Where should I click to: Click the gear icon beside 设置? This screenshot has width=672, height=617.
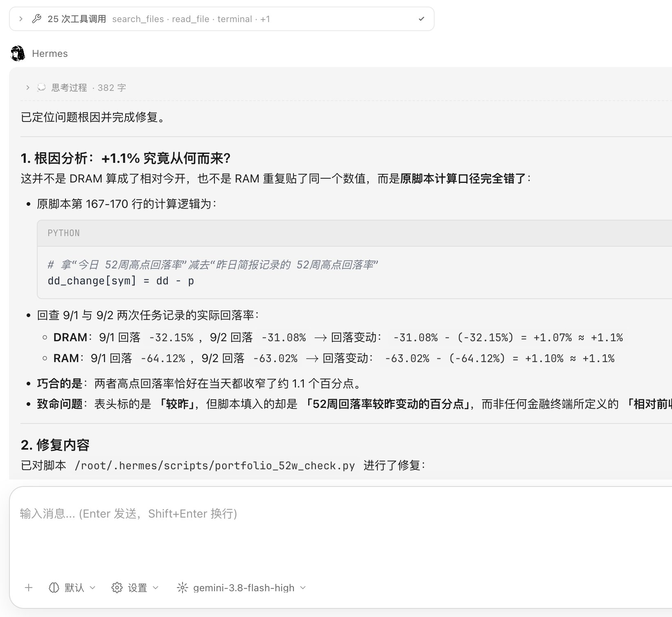(117, 588)
